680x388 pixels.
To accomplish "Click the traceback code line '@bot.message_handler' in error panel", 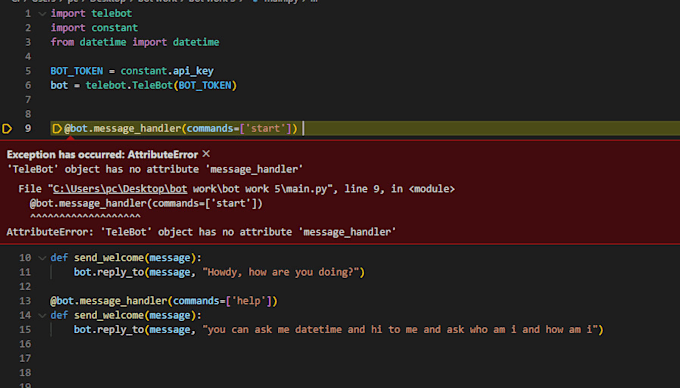I will click(146, 203).
